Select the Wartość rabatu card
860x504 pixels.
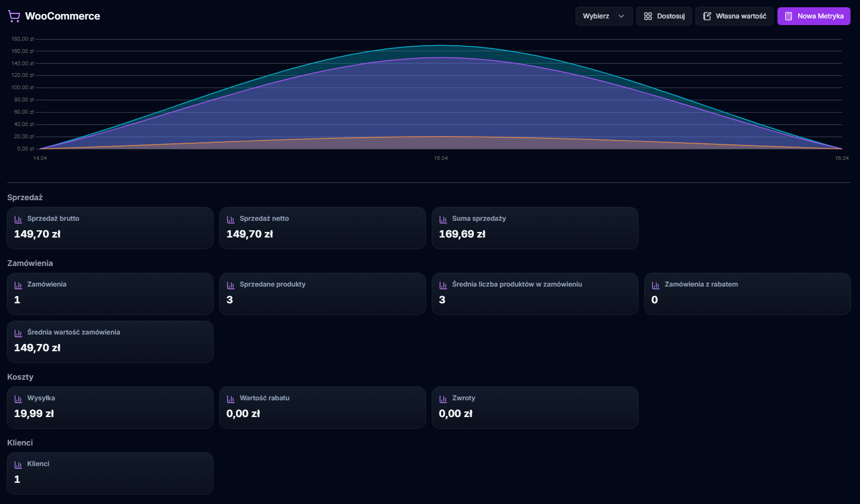click(322, 407)
